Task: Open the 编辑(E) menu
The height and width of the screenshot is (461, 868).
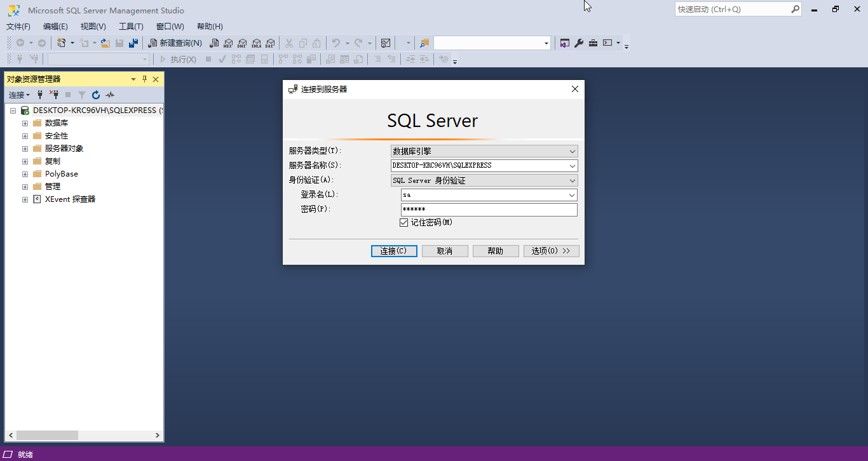Action: pos(55,26)
